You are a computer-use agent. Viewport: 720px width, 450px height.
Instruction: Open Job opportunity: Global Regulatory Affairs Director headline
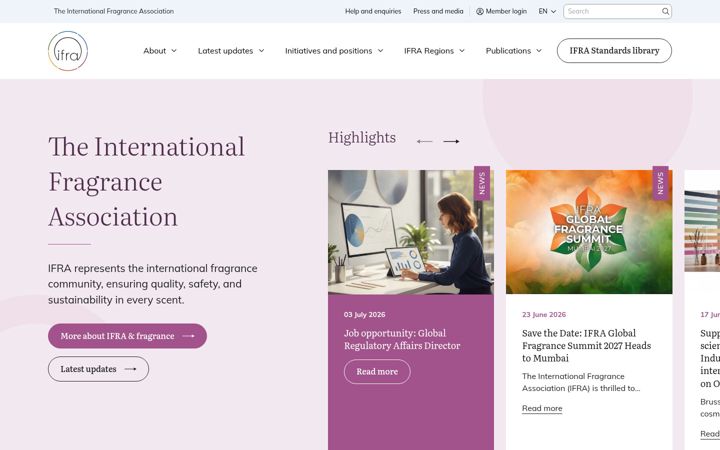(402, 339)
